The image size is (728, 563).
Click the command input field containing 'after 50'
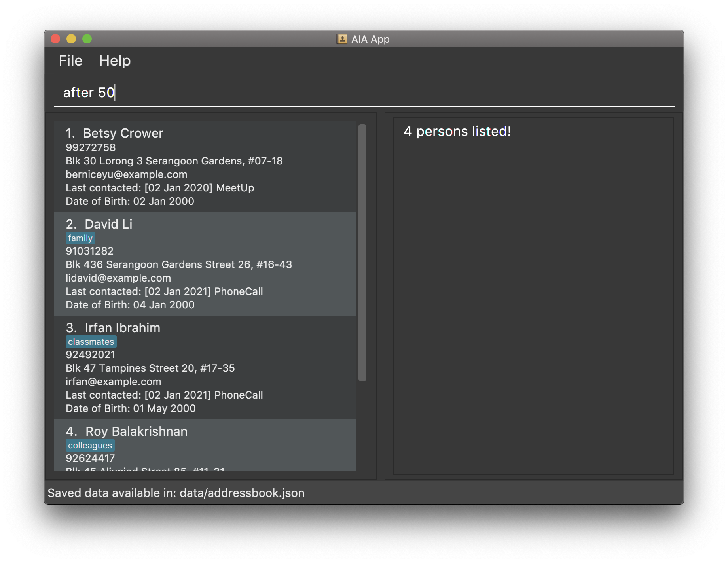[x=364, y=93]
